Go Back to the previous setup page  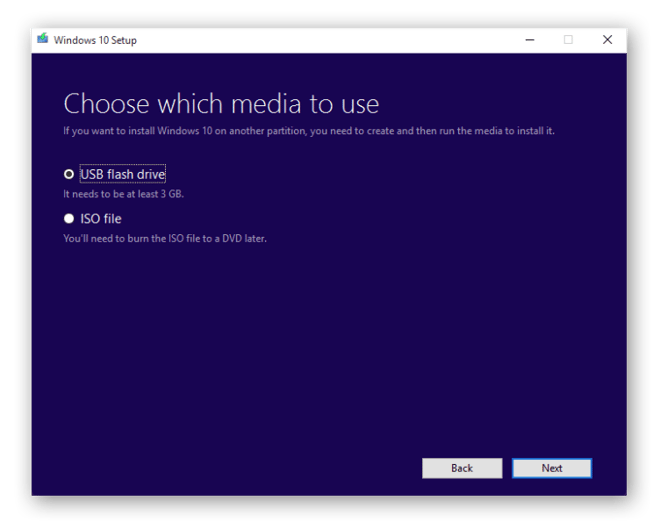coord(462,468)
